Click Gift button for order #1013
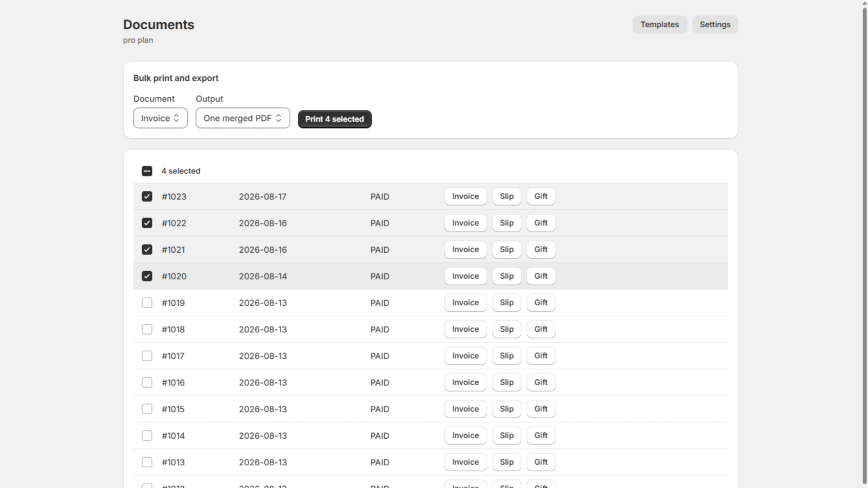Viewport: 868px width, 488px height. coord(541,462)
